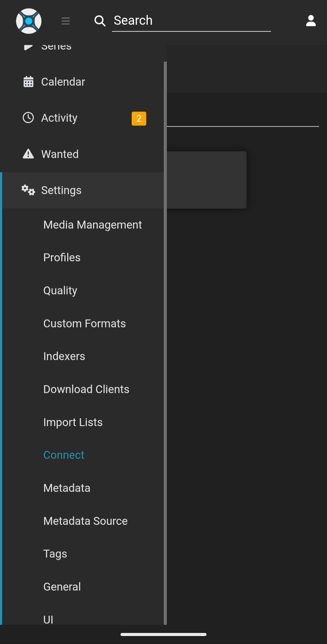This screenshot has width=327, height=644.
Task: Open Custom Formats page
Action: point(84,324)
